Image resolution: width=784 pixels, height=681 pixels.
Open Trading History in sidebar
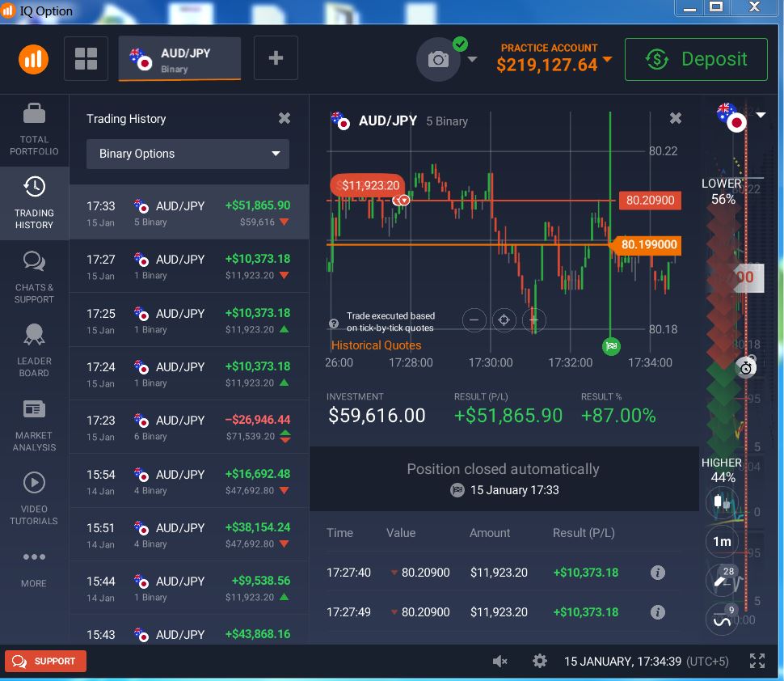pos(34,203)
